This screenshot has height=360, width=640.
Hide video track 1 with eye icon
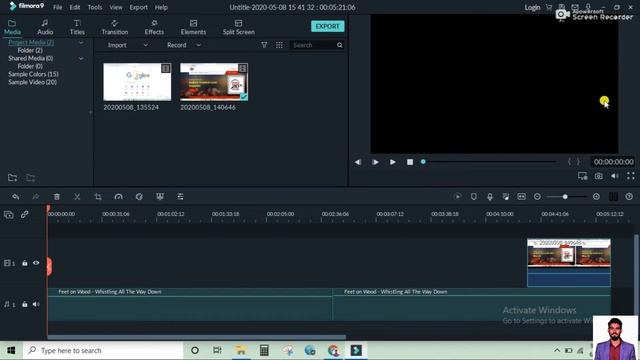(x=36, y=263)
